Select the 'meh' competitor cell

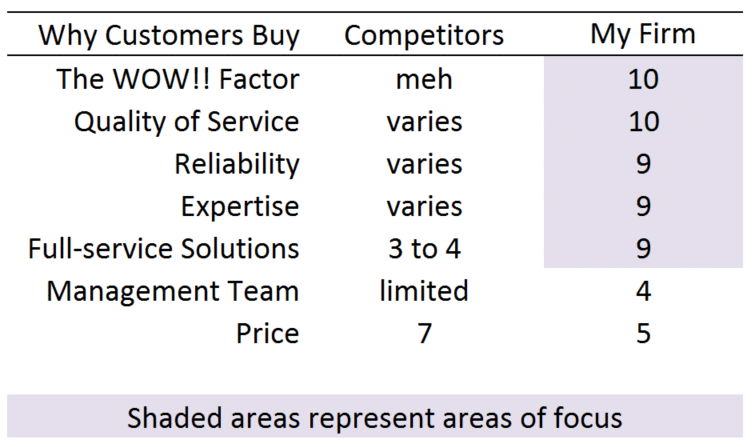[x=424, y=79]
